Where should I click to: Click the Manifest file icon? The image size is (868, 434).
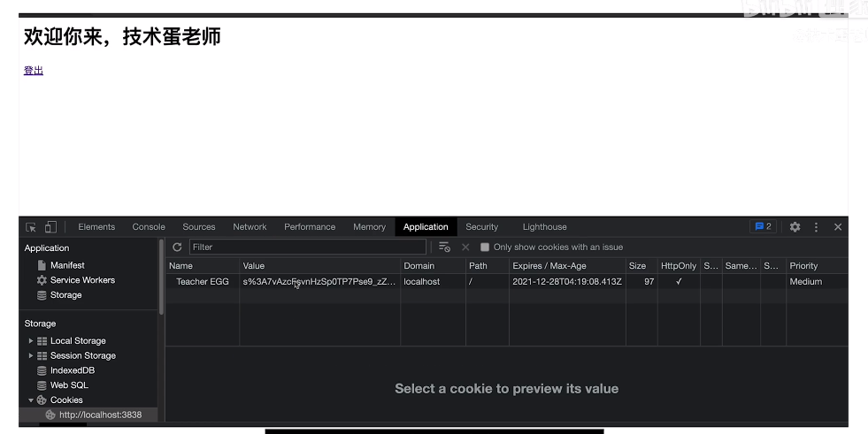42,265
